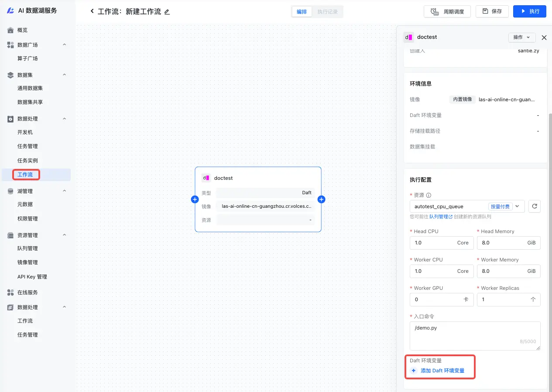Switch to the 编排 tab
Viewport: 552px width, 392px height.
[x=302, y=12]
